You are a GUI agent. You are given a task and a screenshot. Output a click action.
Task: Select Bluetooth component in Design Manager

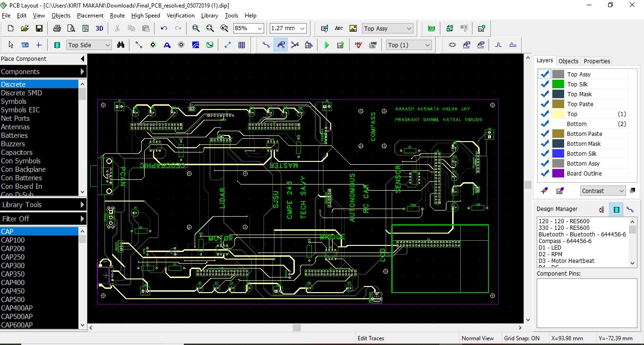point(582,234)
